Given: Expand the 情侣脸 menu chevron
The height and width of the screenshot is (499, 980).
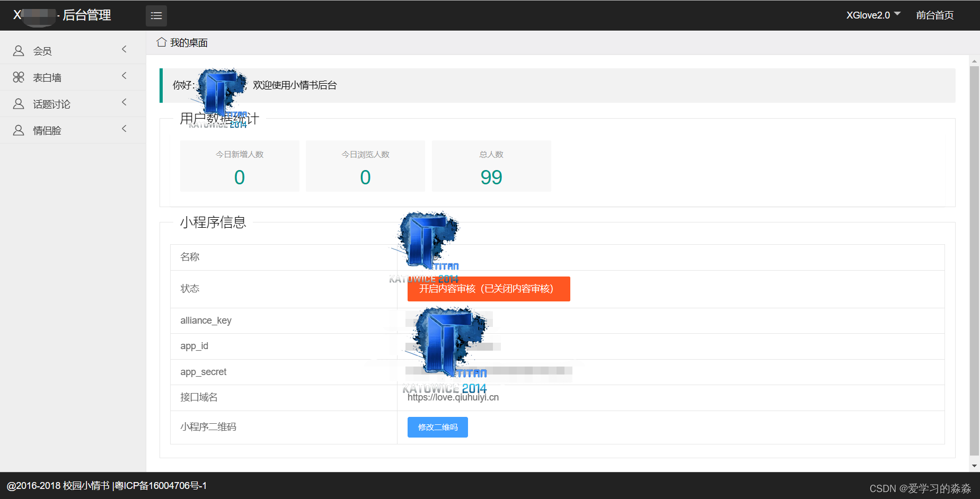Looking at the screenshot, I should 125,129.
